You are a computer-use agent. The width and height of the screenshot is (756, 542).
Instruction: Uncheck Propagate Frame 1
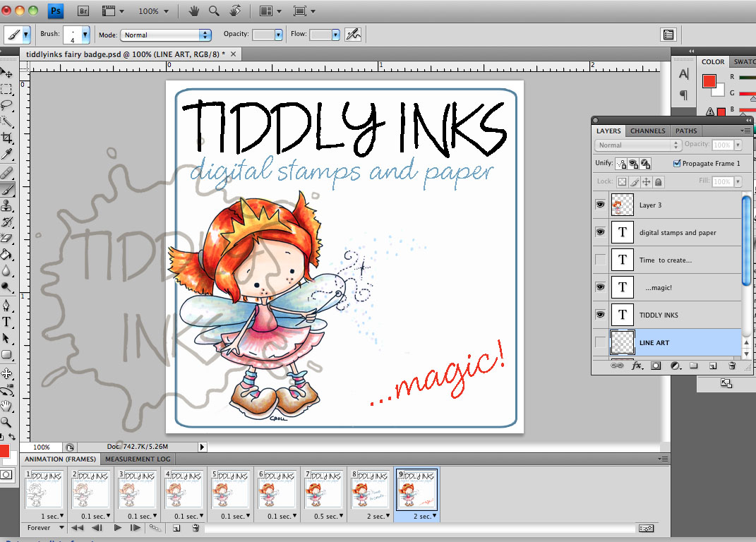(x=677, y=163)
